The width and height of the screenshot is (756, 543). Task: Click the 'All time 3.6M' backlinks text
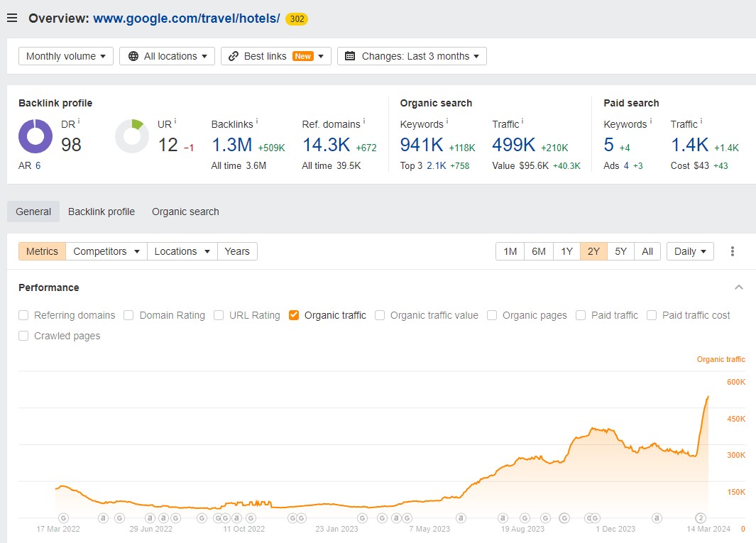[x=239, y=165]
